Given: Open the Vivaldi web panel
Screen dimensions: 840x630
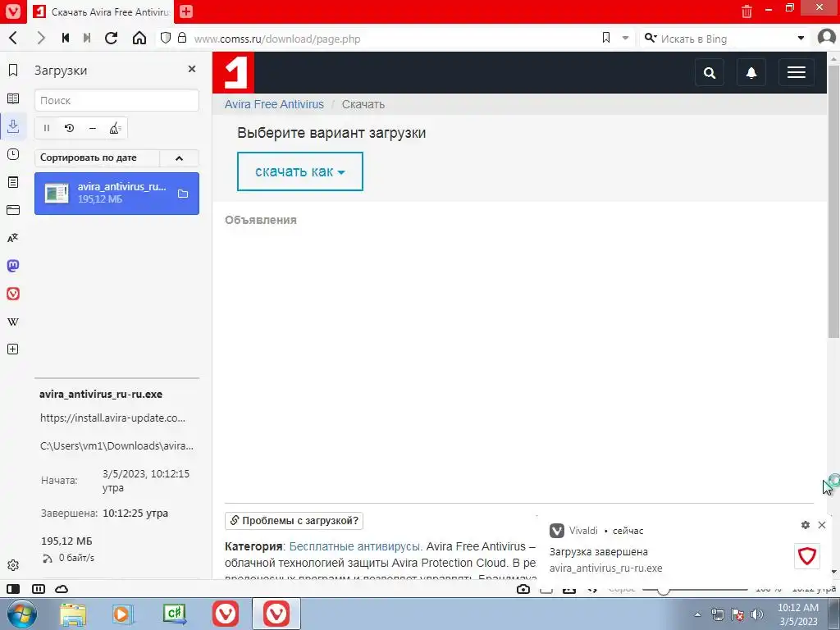Looking at the screenshot, I should [13, 294].
